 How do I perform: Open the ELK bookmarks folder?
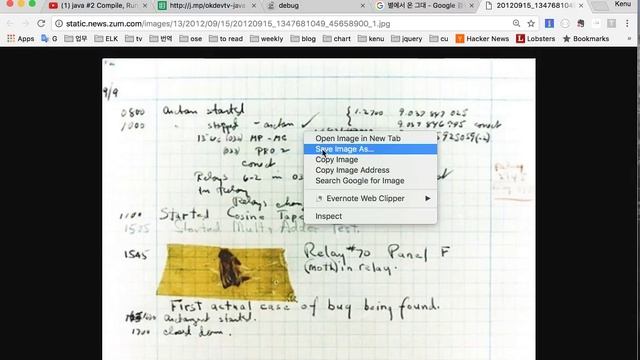(x=106, y=39)
